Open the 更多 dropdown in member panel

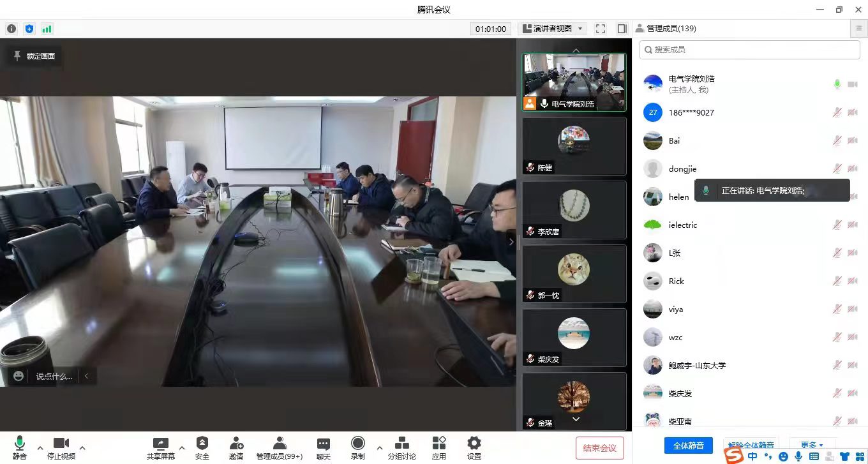[x=812, y=445]
